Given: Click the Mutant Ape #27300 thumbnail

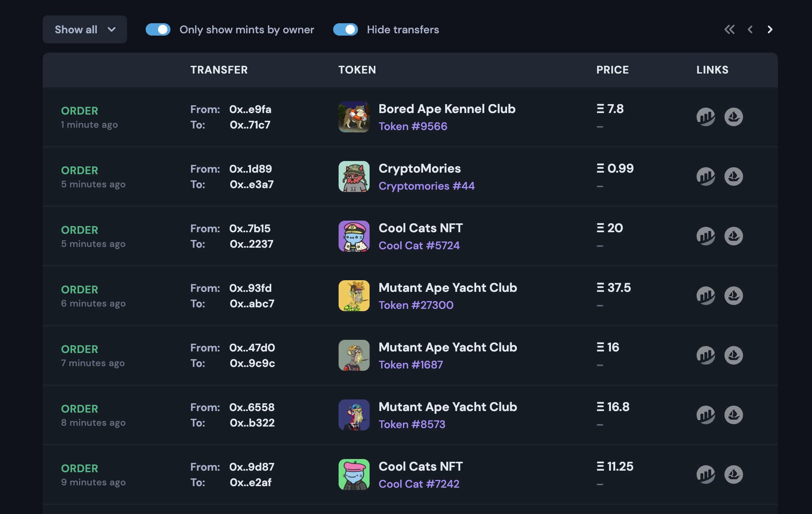Looking at the screenshot, I should click(354, 296).
